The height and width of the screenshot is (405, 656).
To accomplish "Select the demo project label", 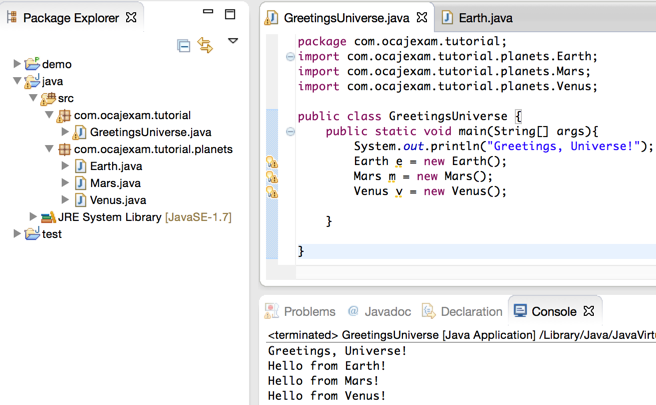I will [57, 64].
